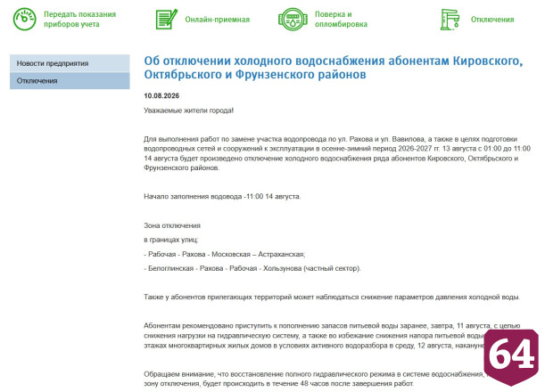This screenshot has width=545, height=392.
Task: Click the faucet shutoff icon
Action: [450, 20]
